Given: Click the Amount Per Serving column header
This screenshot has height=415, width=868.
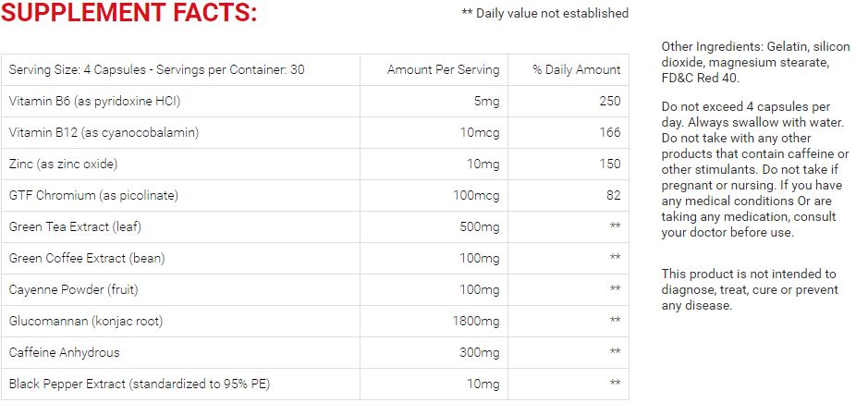Looking at the screenshot, I should click(x=443, y=70).
